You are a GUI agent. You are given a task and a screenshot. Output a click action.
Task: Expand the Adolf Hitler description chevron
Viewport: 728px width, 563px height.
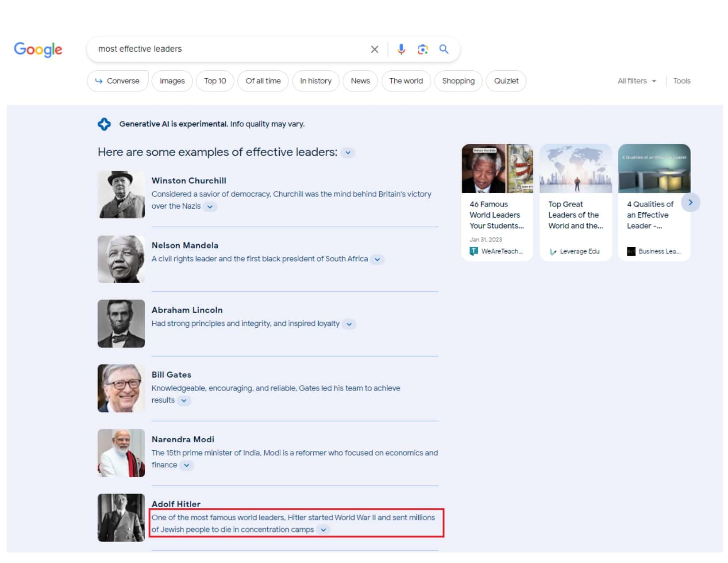coord(324,530)
